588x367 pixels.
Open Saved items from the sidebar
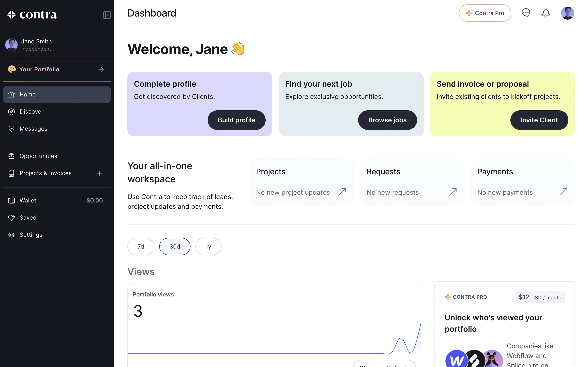coord(28,218)
